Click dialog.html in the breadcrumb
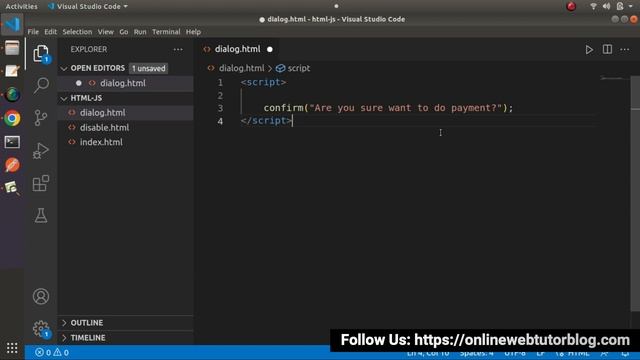This screenshot has width=640, height=360. [x=241, y=68]
